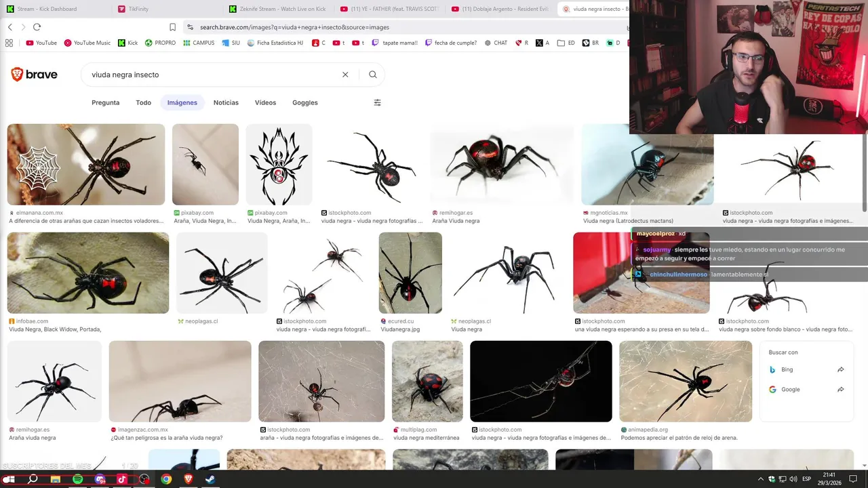Open Windows Start menu
This screenshot has width=868, height=488.
[9, 479]
